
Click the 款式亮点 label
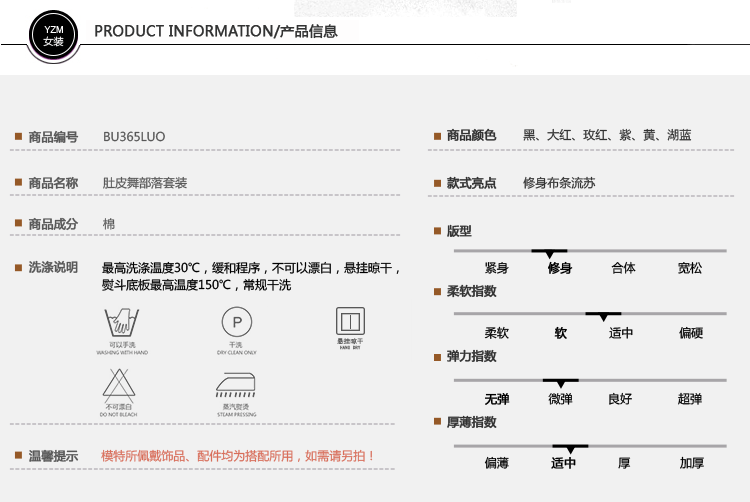tap(471, 183)
